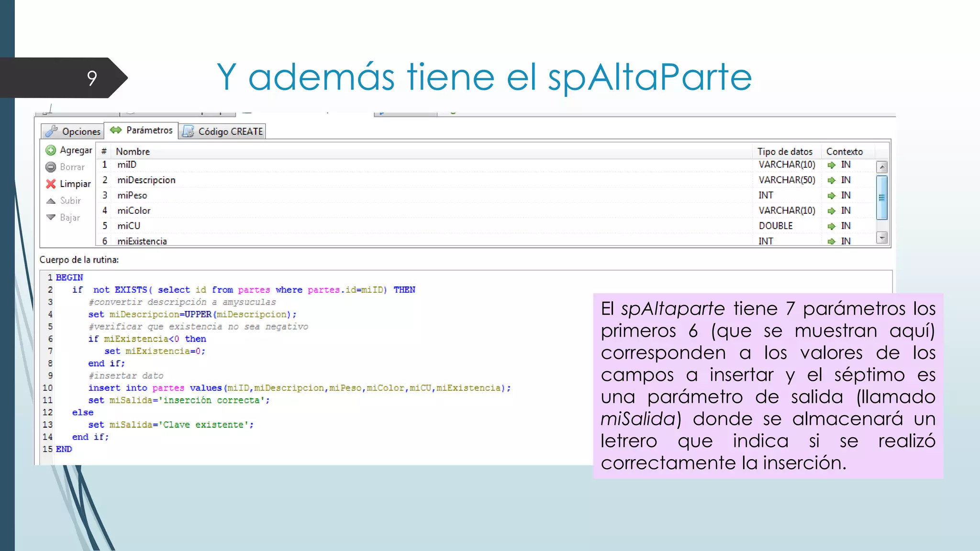Screen dimensions: 980x551
Task: Click the IN arrow icon for miDescripcion
Action: 832,180
